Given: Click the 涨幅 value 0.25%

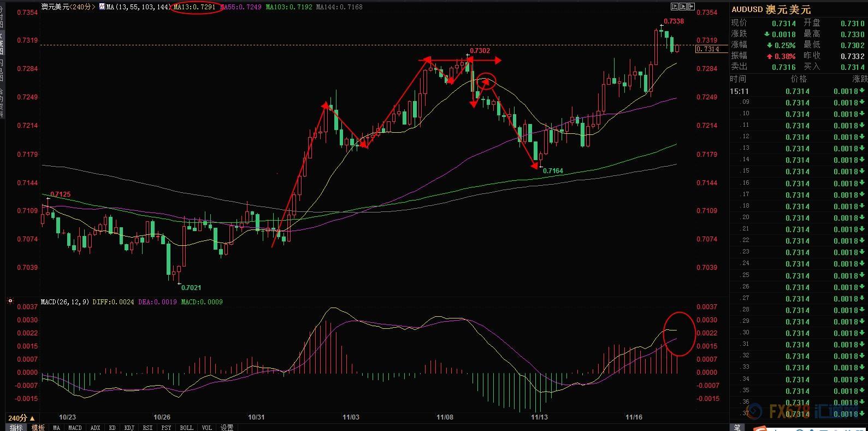Looking at the screenshot, I should (784, 45).
